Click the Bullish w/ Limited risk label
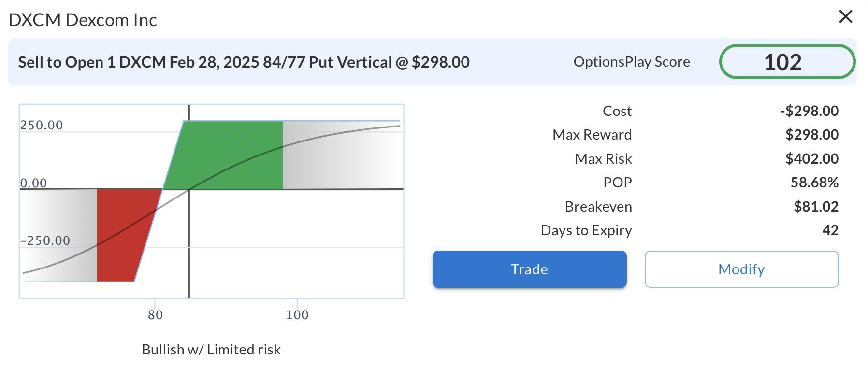This screenshot has height=367, width=868. click(211, 350)
